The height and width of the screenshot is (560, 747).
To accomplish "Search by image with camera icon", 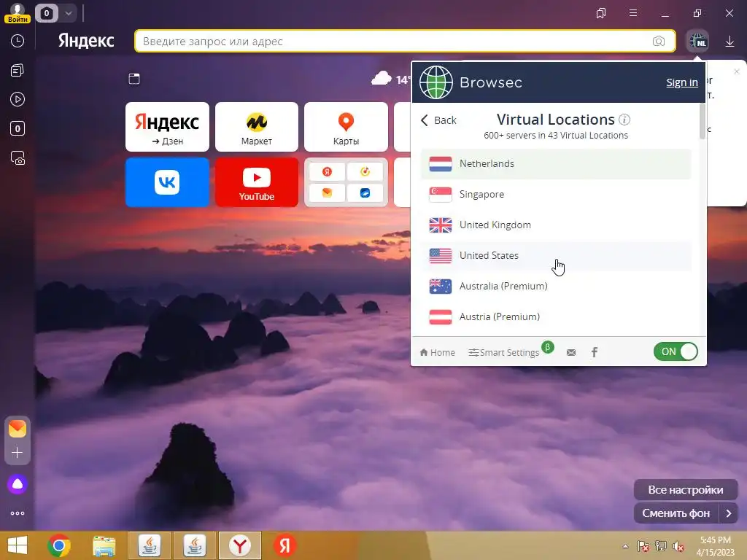I will 659,42.
